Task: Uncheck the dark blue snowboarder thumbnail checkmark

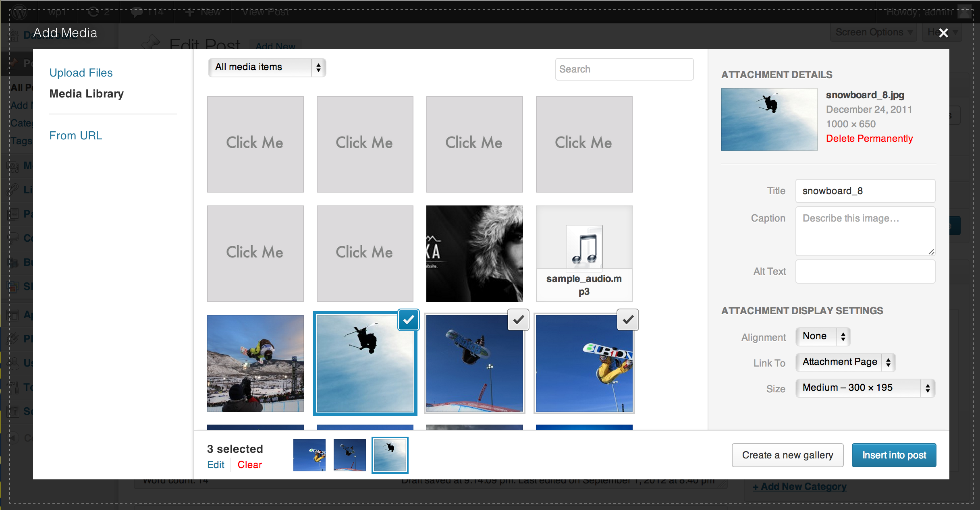Action: click(518, 320)
